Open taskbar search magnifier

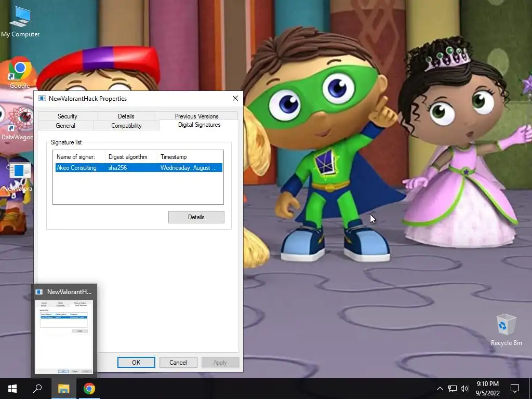pyautogui.click(x=37, y=389)
